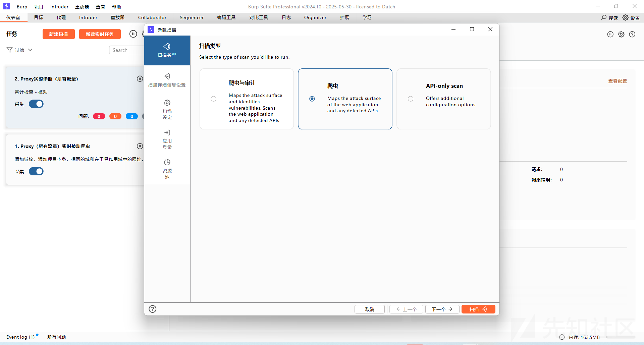Click the 新建扫描 dialog title icon
The height and width of the screenshot is (345, 644).
(151, 30)
